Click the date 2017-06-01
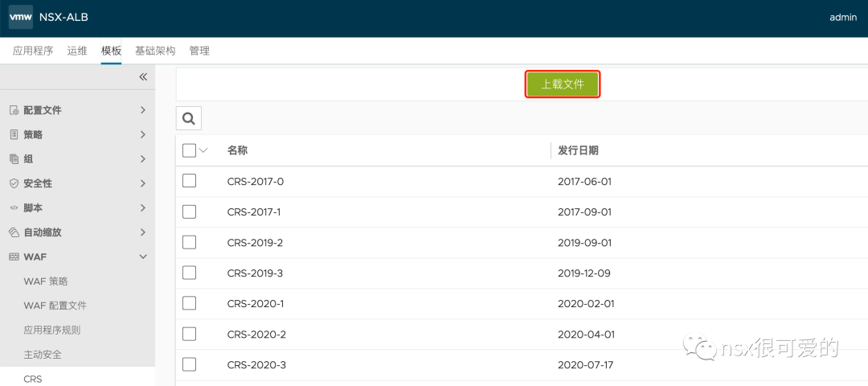868x386 pixels. [x=584, y=181]
